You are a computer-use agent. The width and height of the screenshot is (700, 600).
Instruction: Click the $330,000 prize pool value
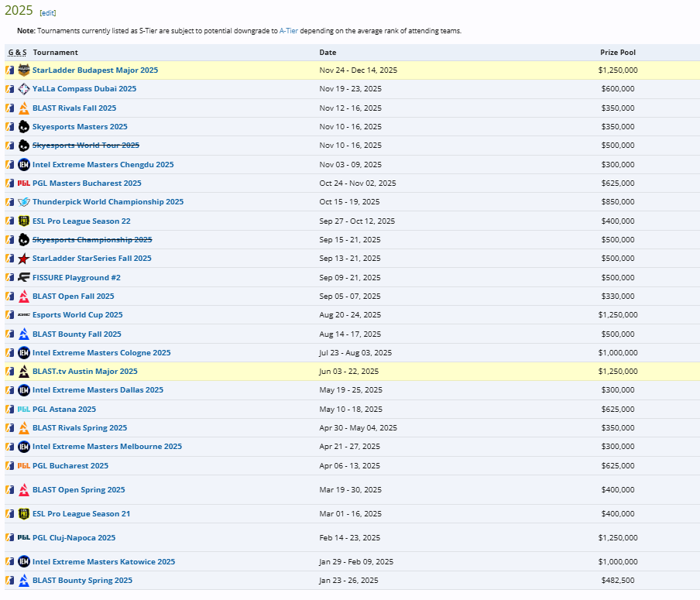pyautogui.click(x=618, y=297)
